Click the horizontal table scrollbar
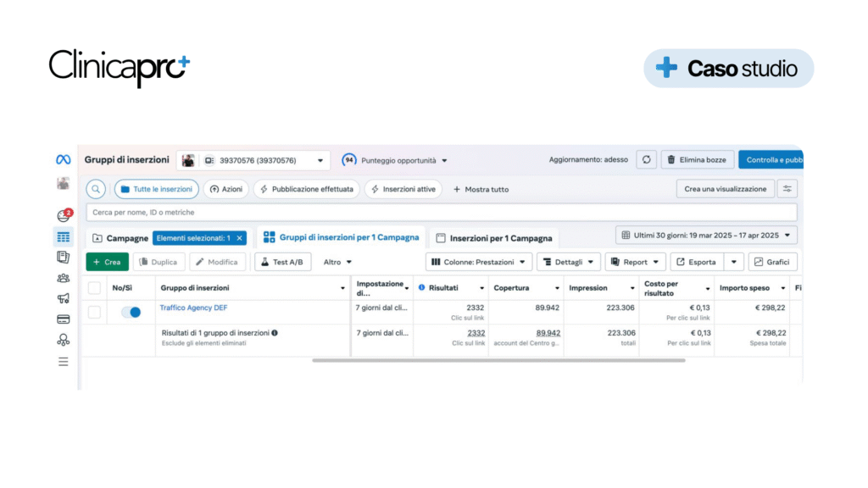 click(x=498, y=360)
